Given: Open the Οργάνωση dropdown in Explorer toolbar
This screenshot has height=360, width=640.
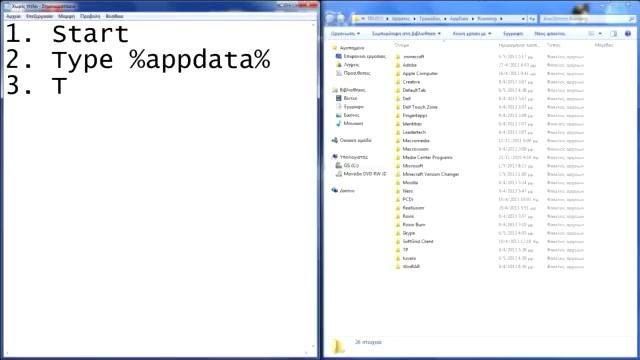Looking at the screenshot, I should pyautogui.click(x=345, y=33).
